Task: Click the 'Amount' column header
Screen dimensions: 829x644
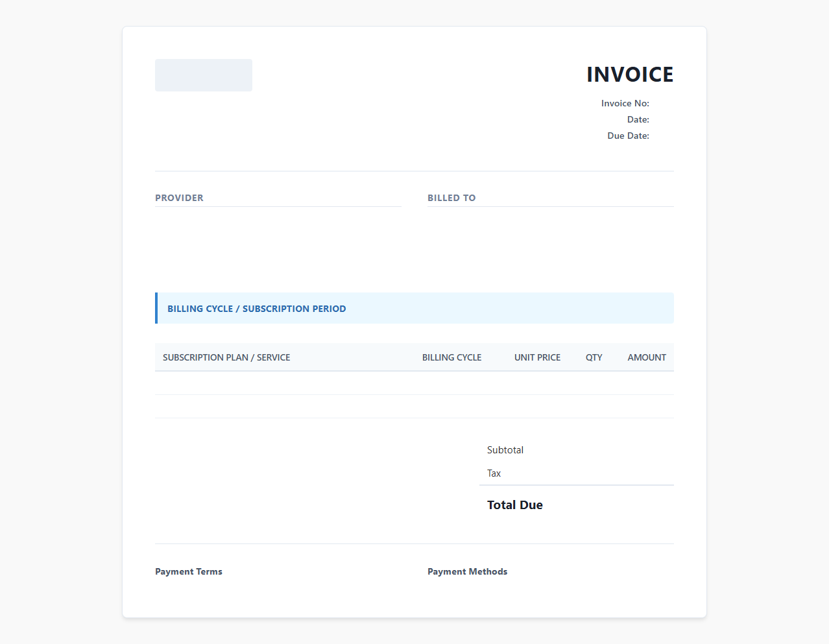Action: coord(647,357)
